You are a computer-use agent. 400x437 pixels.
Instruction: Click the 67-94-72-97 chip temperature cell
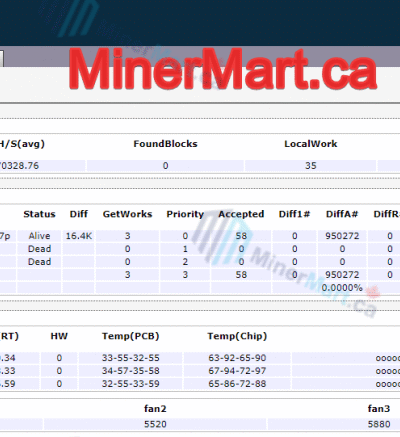click(237, 371)
